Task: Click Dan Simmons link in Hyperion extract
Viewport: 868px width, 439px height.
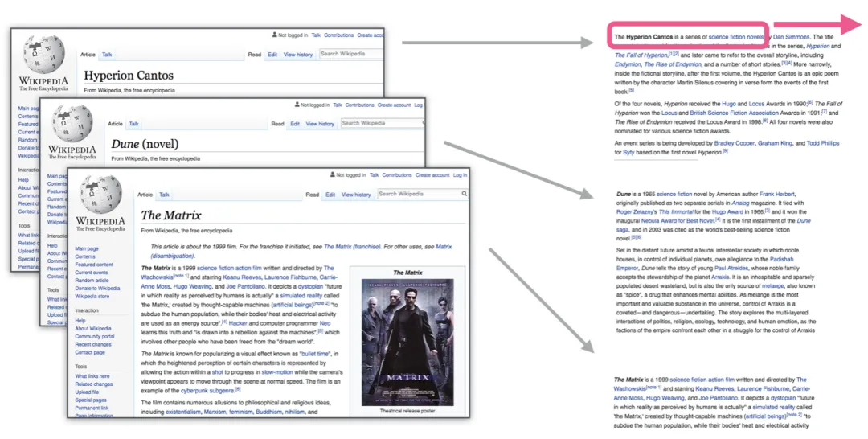Action: pos(791,37)
